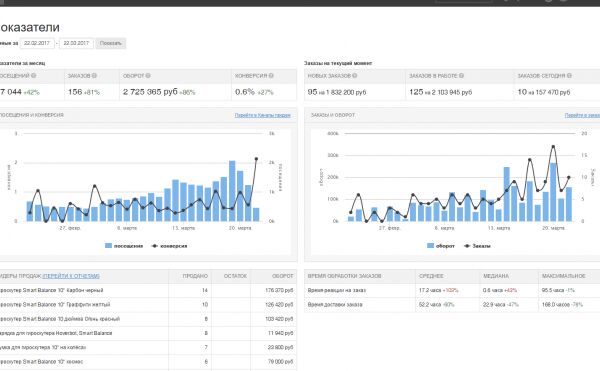Select the Smart Balance 10 дюймов Огонь красный row
The height and width of the screenshot is (371, 600).
coord(148,319)
